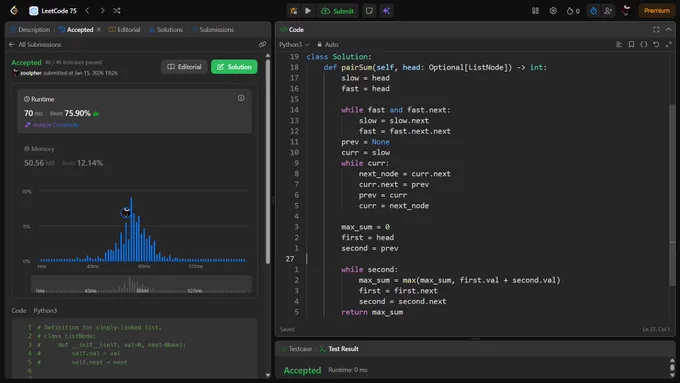Open the Runtime info icon
The image size is (680, 383).
[241, 98]
